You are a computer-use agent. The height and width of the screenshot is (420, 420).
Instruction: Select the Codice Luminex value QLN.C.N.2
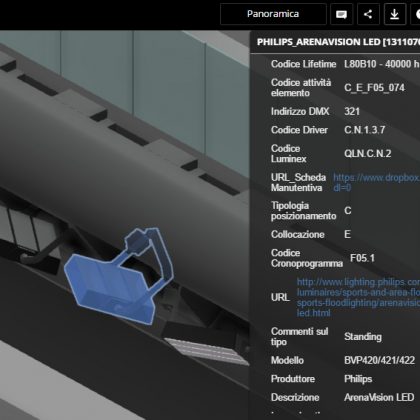click(368, 154)
